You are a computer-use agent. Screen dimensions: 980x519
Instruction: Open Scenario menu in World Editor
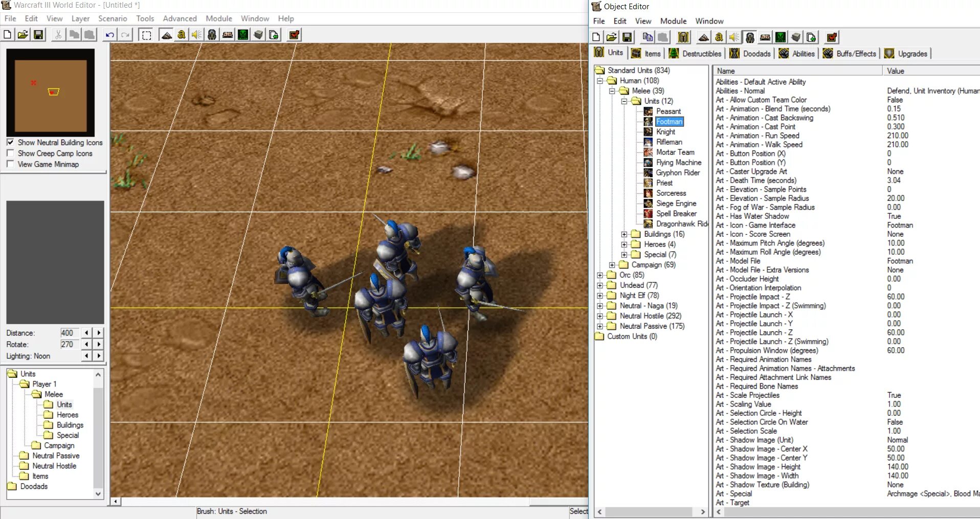113,18
